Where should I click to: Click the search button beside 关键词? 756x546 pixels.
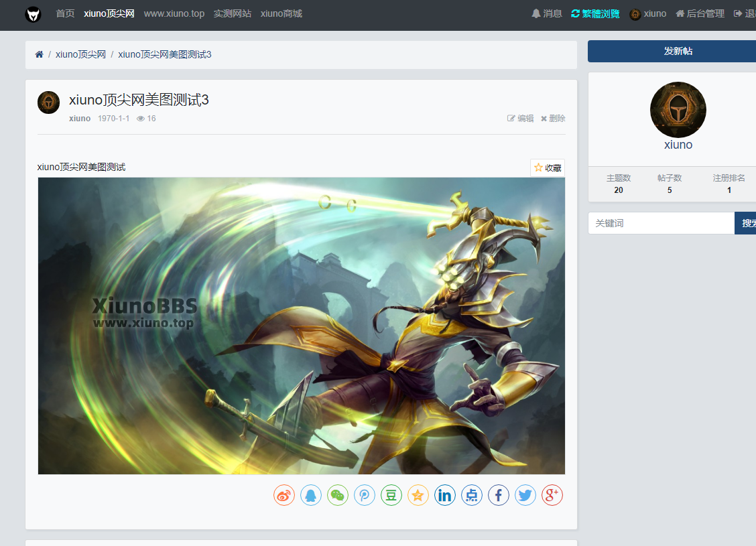point(746,223)
